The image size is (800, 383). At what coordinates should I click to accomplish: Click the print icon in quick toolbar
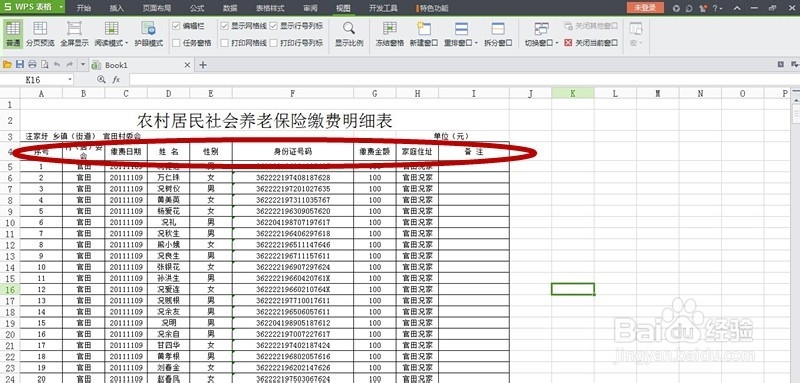click(32, 64)
